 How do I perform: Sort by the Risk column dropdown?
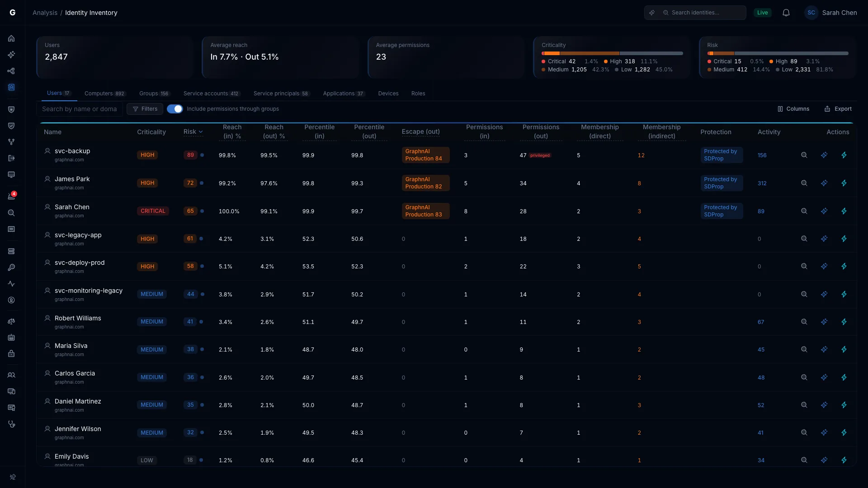click(193, 132)
